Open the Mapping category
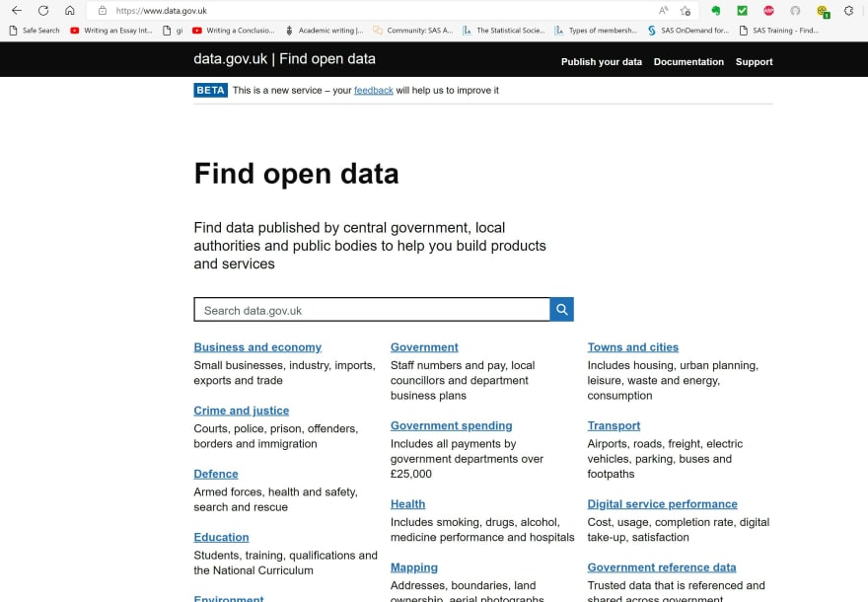 coord(414,567)
